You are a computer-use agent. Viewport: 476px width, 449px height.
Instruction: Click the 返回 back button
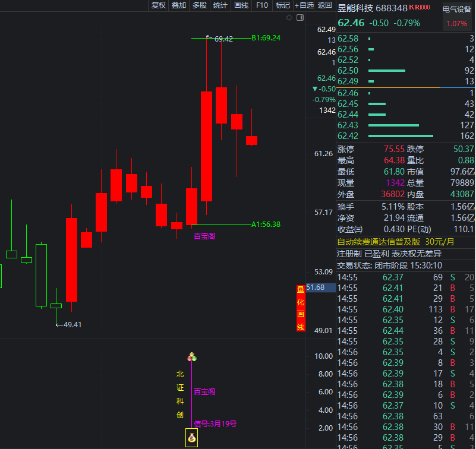[x=325, y=5]
